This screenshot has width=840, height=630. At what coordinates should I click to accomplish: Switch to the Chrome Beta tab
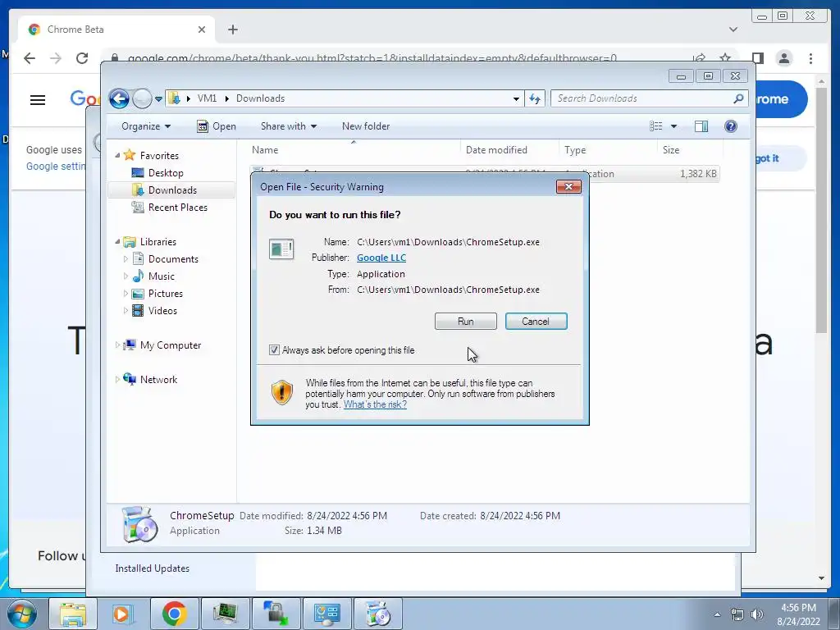pyautogui.click(x=116, y=30)
